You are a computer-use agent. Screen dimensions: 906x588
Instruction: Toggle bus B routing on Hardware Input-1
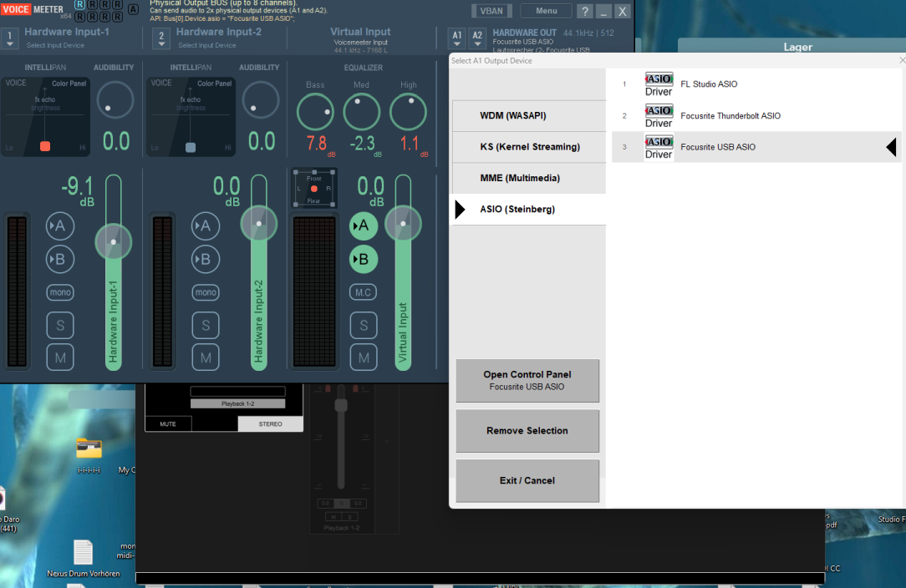(x=60, y=259)
